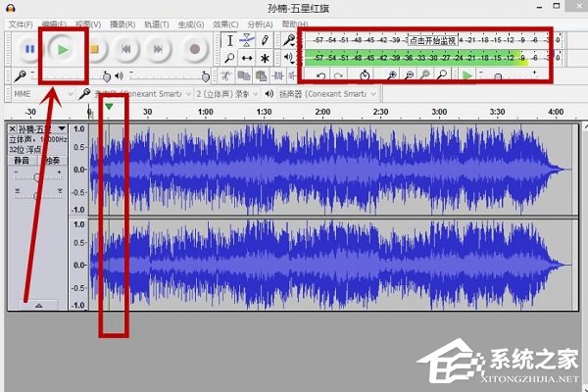588x392 pixels.
Task: Click 点击开始监视 to start monitoring
Action: (432, 40)
